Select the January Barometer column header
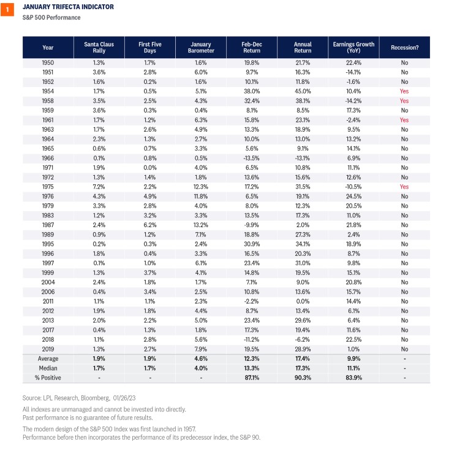The image size is (476, 458). coord(201,47)
